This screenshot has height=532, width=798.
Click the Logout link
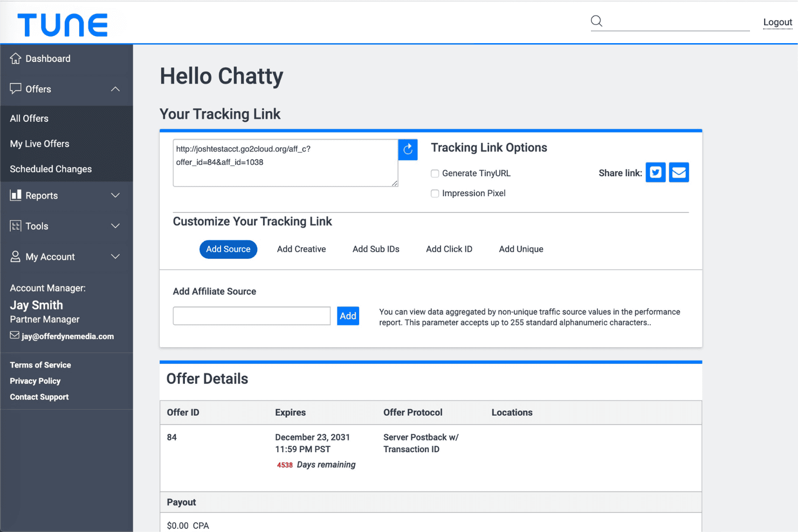click(778, 22)
